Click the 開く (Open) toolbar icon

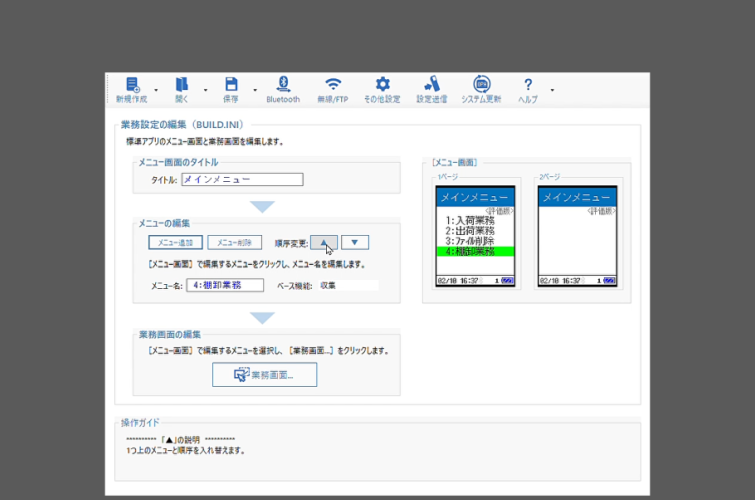182,86
